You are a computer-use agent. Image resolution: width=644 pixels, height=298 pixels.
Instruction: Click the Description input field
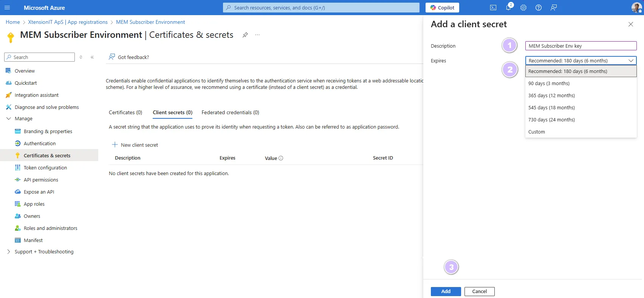point(581,46)
